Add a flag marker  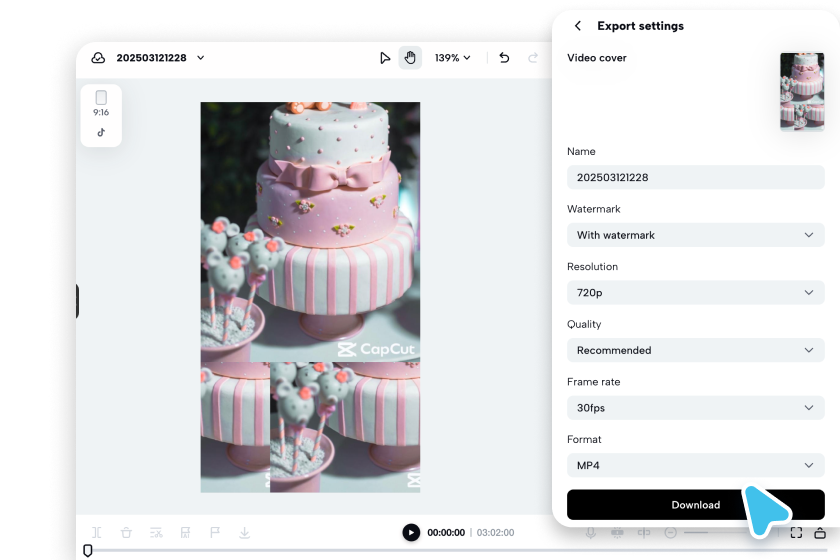pyautogui.click(x=215, y=533)
